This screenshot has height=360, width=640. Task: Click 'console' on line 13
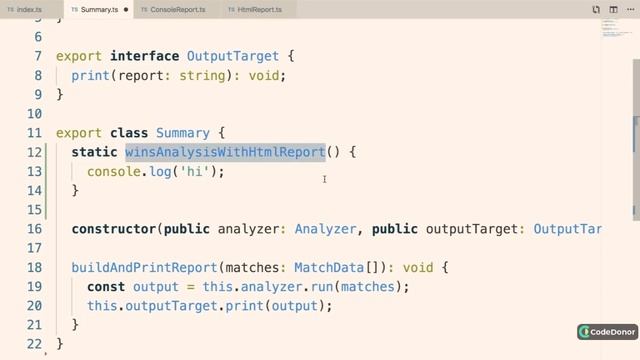point(114,171)
